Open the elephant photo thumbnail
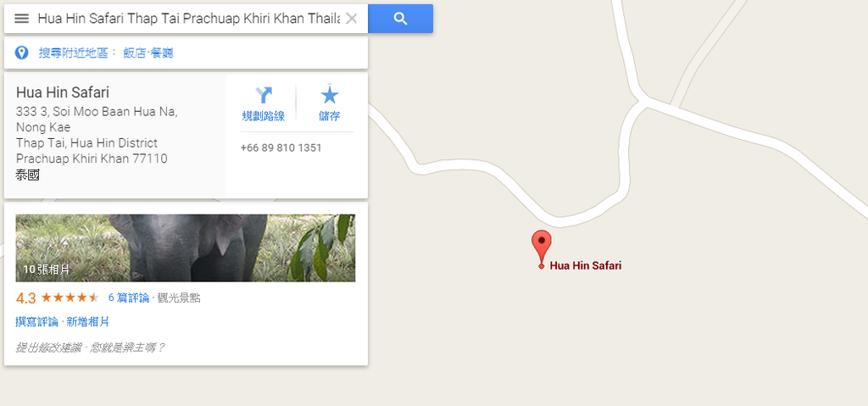Viewport: 868px width, 406px height. pos(186,247)
